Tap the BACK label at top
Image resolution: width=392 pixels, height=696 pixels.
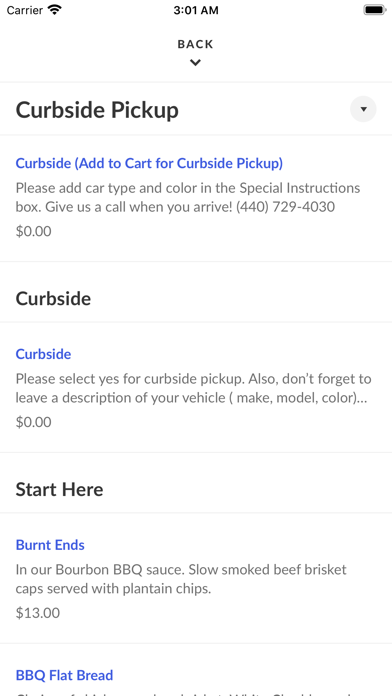[x=195, y=44]
